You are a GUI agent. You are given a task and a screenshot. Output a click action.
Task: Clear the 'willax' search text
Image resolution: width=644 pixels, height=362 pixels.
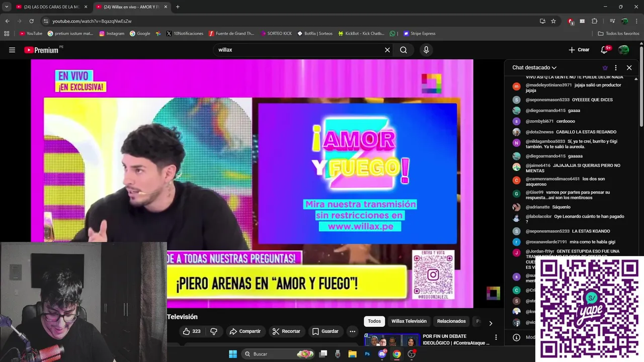pyautogui.click(x=387, y=50)
